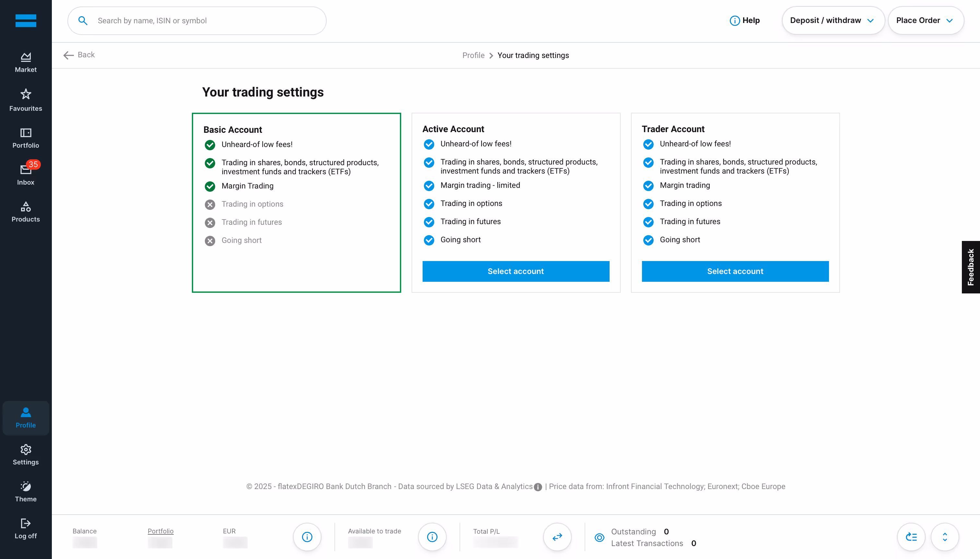980x559 pixels.
Task: Open the Market section in sidebar
Action: point(26,62)
